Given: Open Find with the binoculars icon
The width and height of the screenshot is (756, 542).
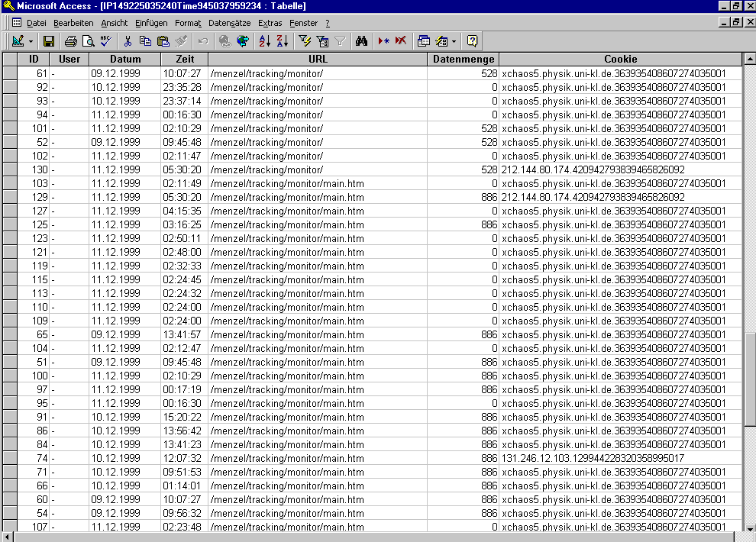Looking at the screenshot, I should [x=362, y=41].
